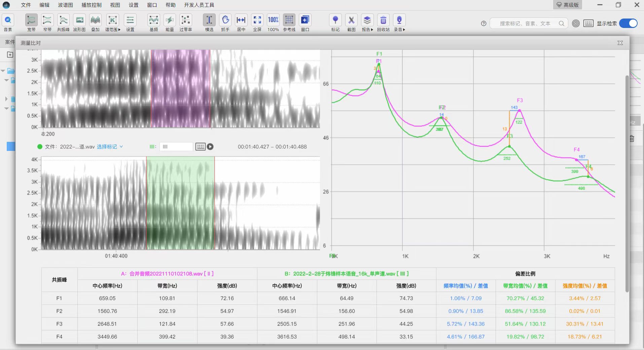
Task: Open the 波谱图 menu
Action: pos(65,5)
